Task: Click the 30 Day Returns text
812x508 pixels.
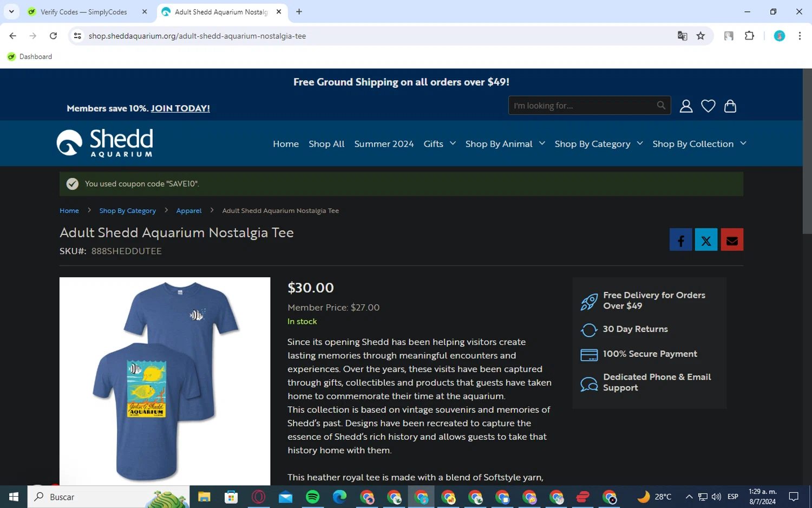Action: tap(635, 329)
